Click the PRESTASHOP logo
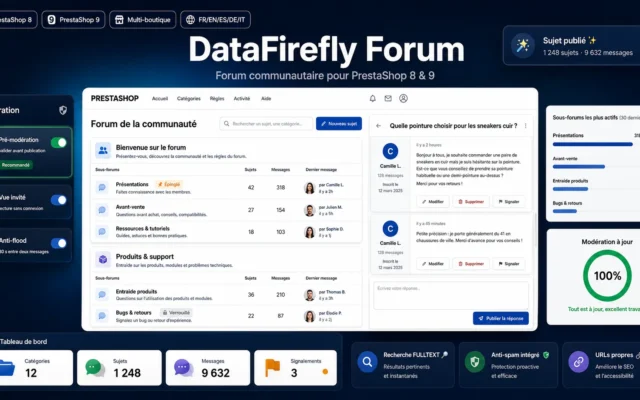 (115, 98)
